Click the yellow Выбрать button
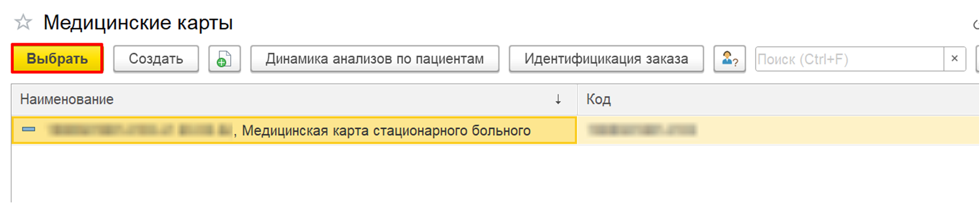The height and width of the screenshot is (204, 980). [x=57, y=59]
